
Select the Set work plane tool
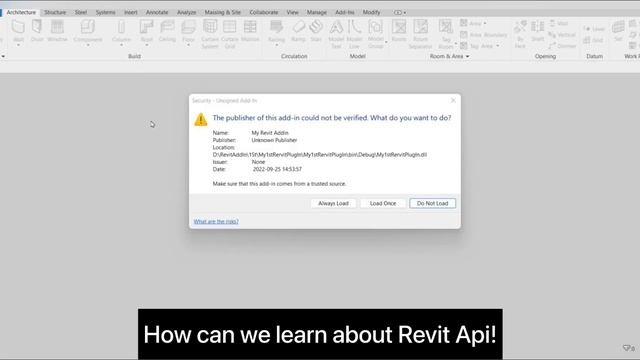618,30
